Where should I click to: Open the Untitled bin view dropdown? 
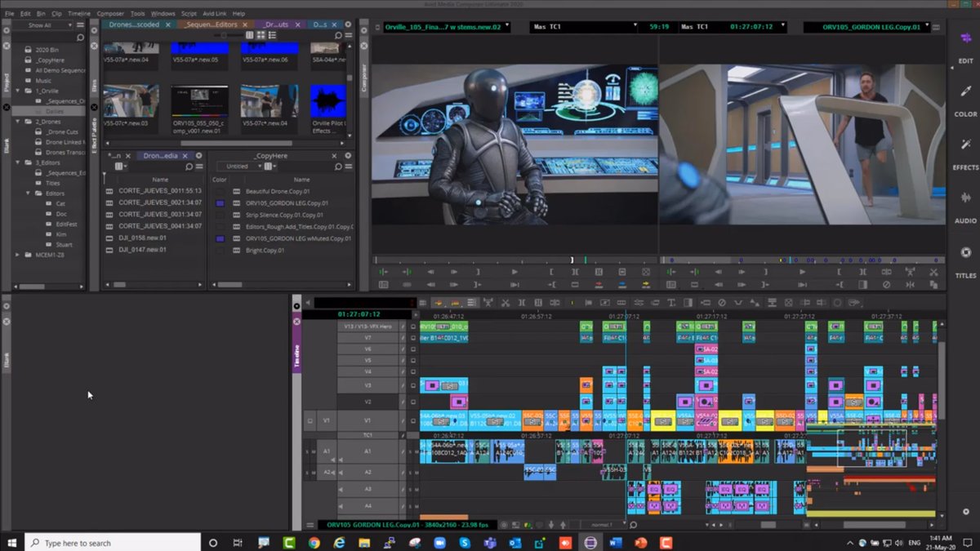242,166
